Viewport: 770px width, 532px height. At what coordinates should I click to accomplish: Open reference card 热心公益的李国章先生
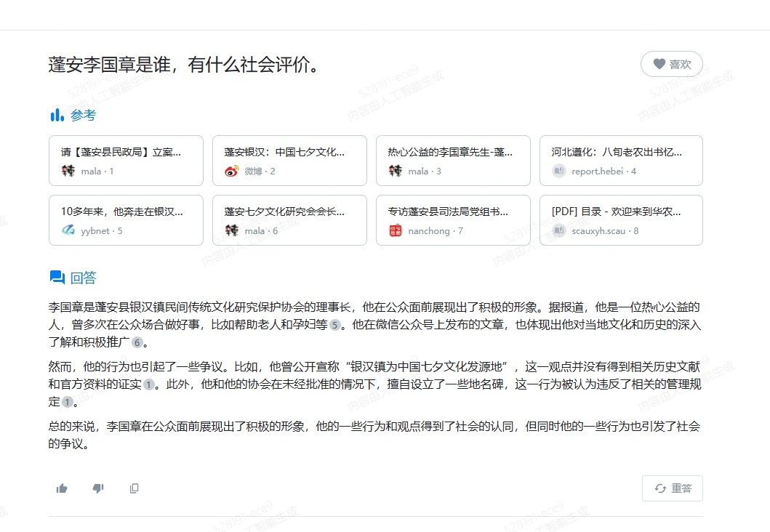(x=453, y=161)
